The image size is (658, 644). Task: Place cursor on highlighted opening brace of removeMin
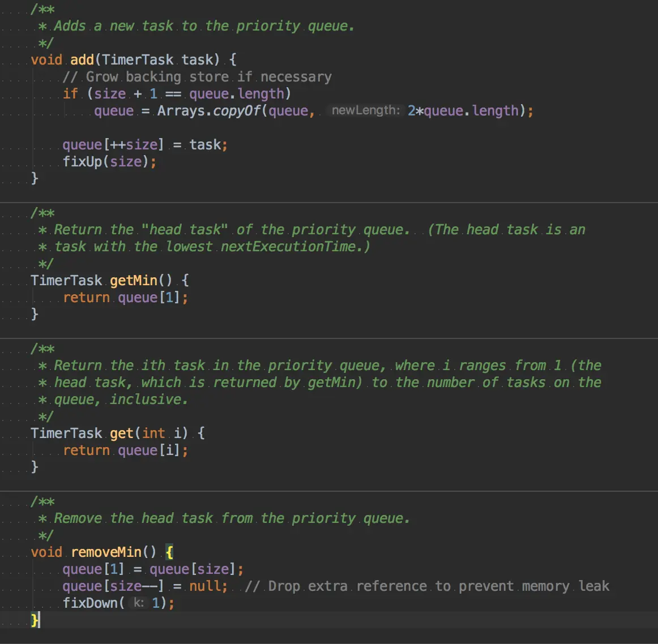pos(169,552)
